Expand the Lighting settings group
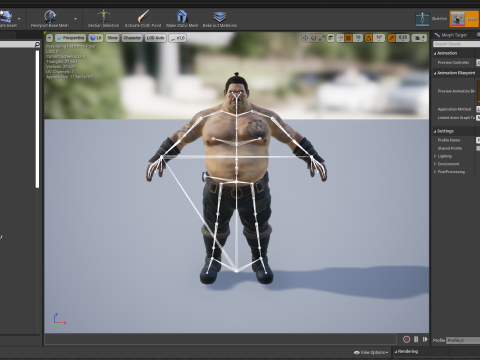Screen dimensions: 480x360 pyautogui.click(x=435, y=156)
